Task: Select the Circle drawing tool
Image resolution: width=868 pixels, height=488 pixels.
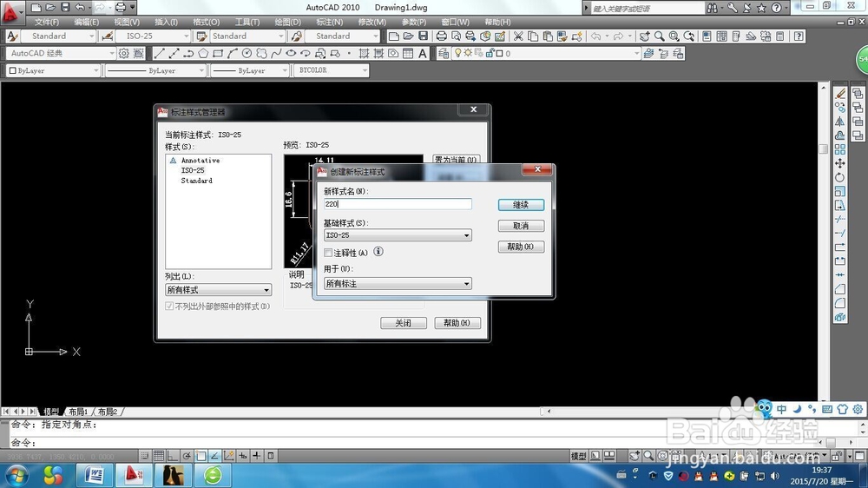Action: click(247, 54)
